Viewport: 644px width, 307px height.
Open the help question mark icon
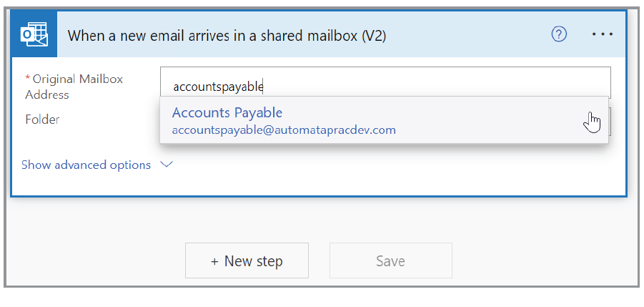tap(559, 34)
